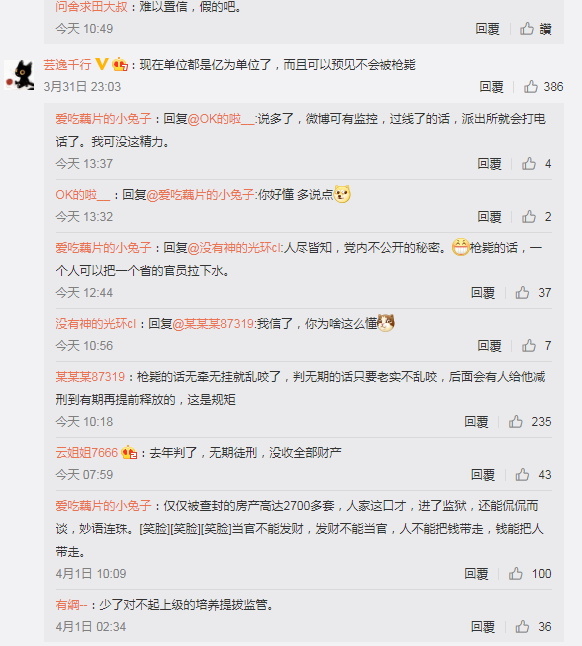Screen dimensions: 582x646
Task: Click thumbs-up on 某某某87319's 235-like comment
Action: click(515, 422)
